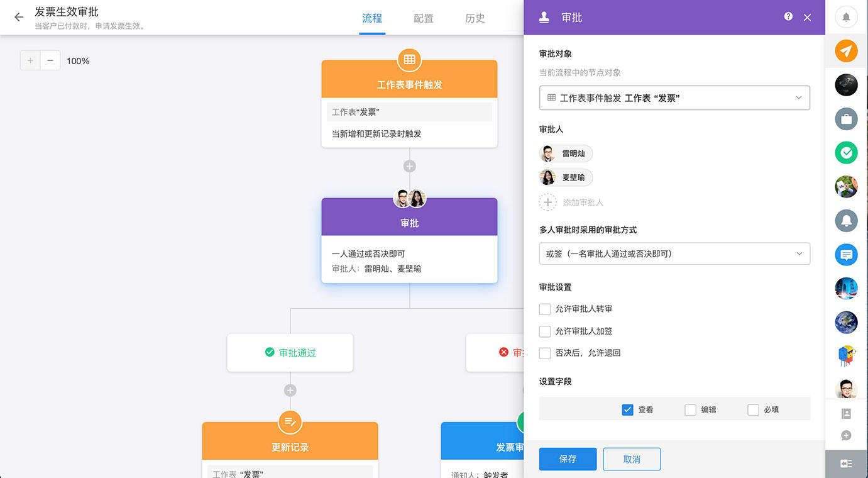868x478 pixels.
Task: Open notifications bell at top of sidebar
Action: [846, 17]
